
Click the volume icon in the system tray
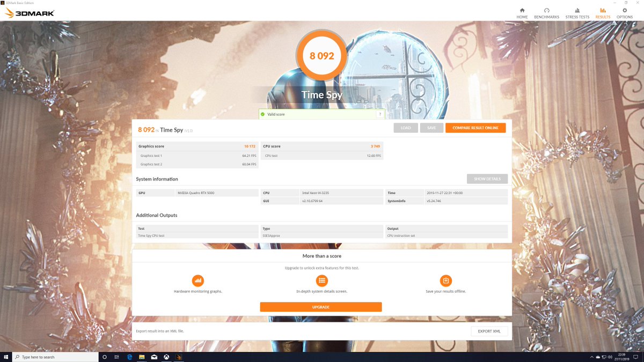click(610, 357)
